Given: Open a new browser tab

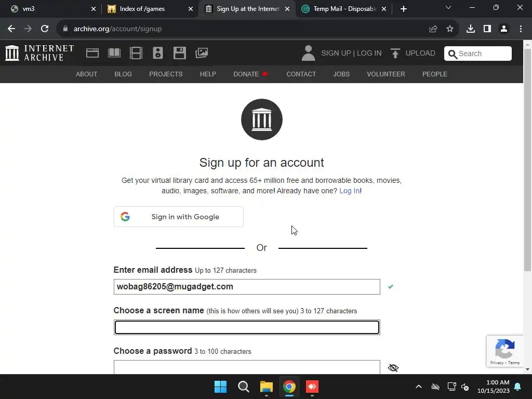Looking at the screenshot, I should coord(403,9).
